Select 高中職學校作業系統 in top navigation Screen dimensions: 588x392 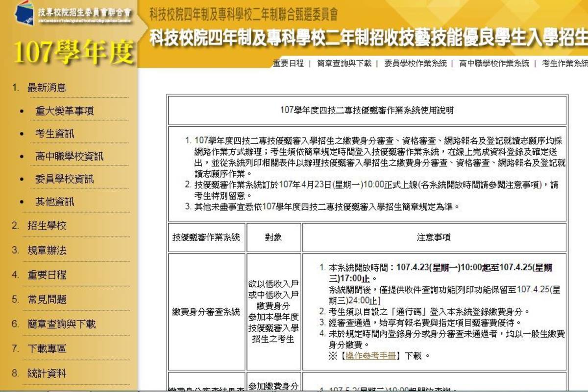(494, 64)
